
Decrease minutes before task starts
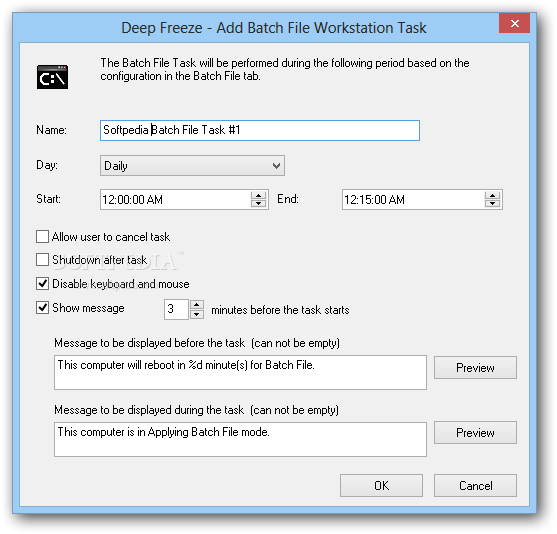coord(197,314)
